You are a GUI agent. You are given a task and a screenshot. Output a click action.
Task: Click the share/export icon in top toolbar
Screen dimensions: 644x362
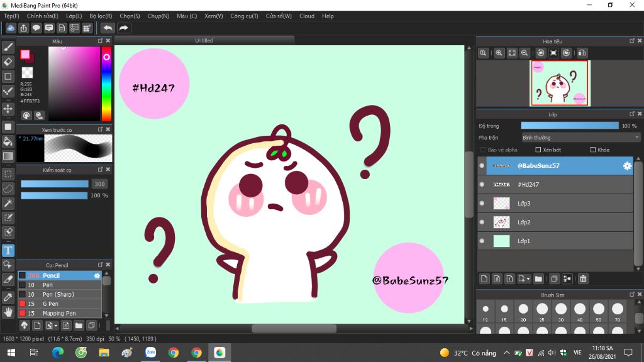point(23,28)
